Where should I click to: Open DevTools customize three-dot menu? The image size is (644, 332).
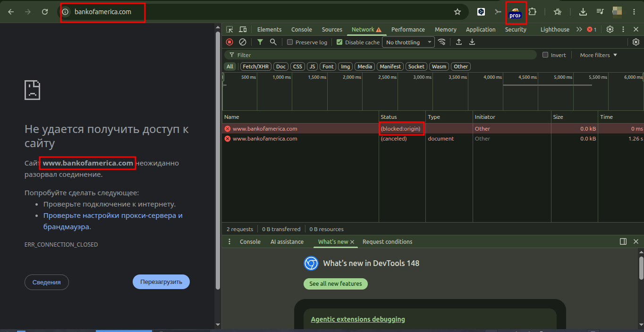623,29
